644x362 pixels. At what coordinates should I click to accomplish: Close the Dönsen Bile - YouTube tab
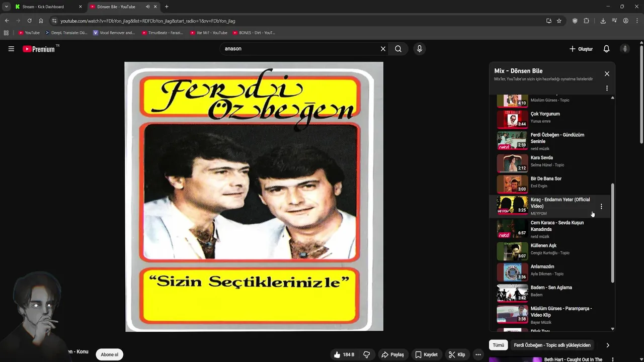pyautogui.click(x=155, y=7)
